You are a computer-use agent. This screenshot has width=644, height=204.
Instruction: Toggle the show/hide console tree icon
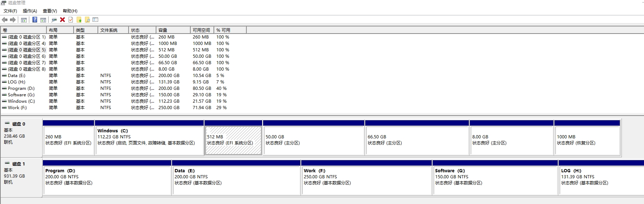(x=24, y=20)
